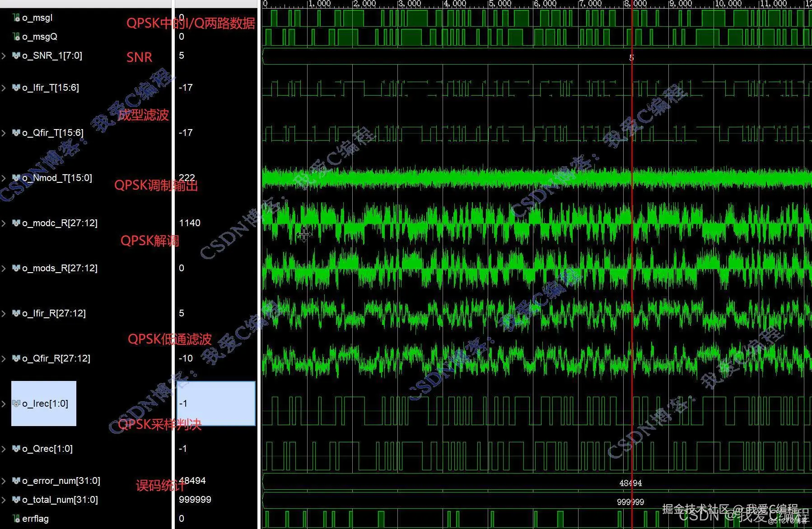Image resolution: width=812 pixels, height=529 pixels.
Task: Expand the o_Irec[1:0] bus
Action: tap(4, 404)
